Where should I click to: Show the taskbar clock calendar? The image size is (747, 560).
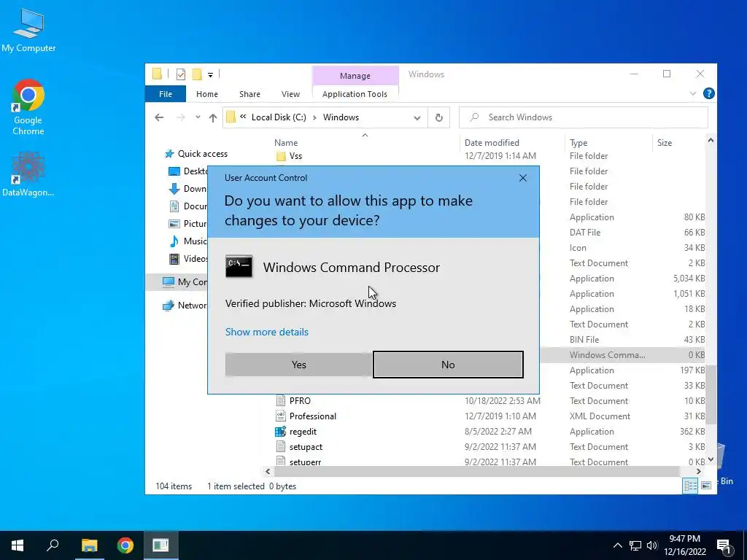[x=684, y=545]
